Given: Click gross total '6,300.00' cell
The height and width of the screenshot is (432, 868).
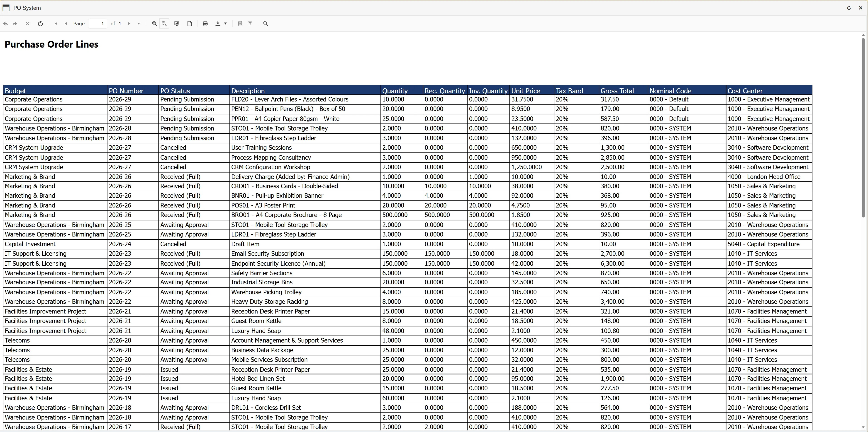Looking at the screenshot, I should (x=623, y=264).
